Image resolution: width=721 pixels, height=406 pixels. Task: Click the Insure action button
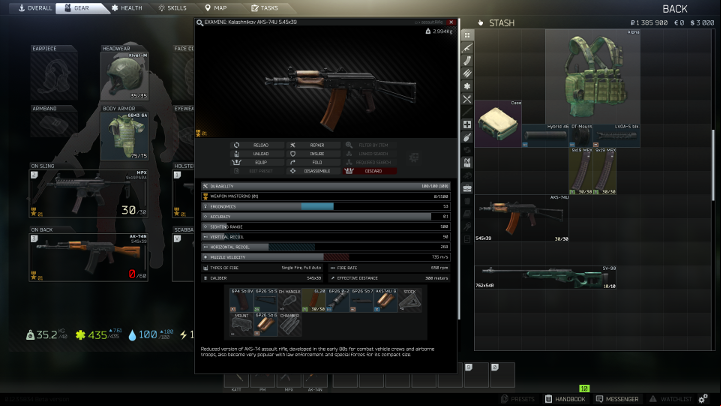pos(313,154)
